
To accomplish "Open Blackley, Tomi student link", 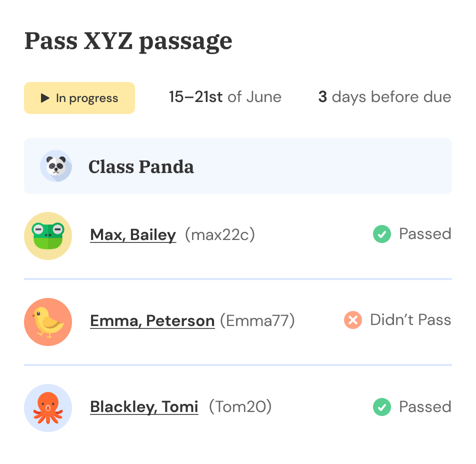I will pos(144,407).
